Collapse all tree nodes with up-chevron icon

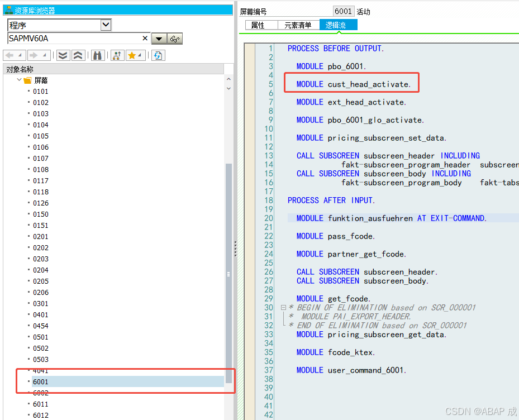click(78, 55)
